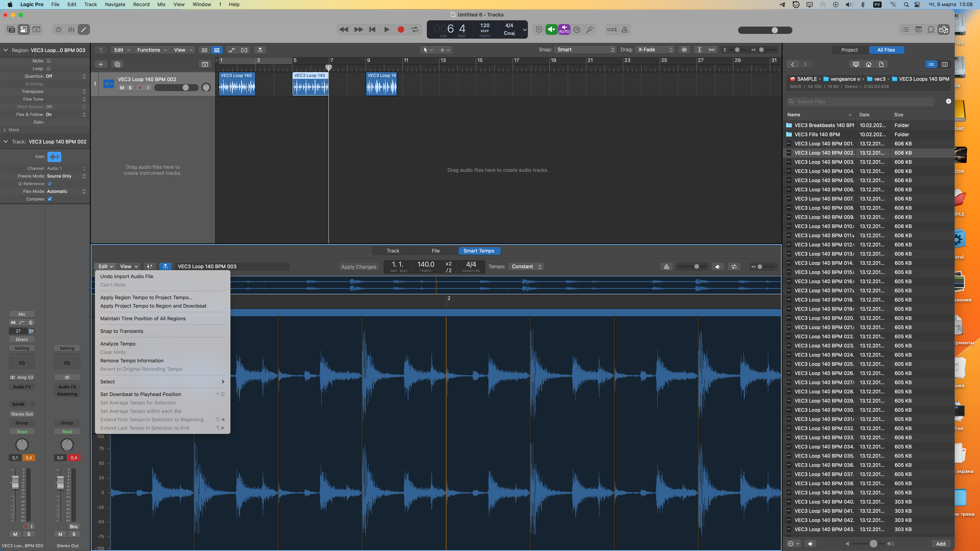
Task: Choose Analyze Tempo from the Edit menu
Action: [x=118, y=344]
